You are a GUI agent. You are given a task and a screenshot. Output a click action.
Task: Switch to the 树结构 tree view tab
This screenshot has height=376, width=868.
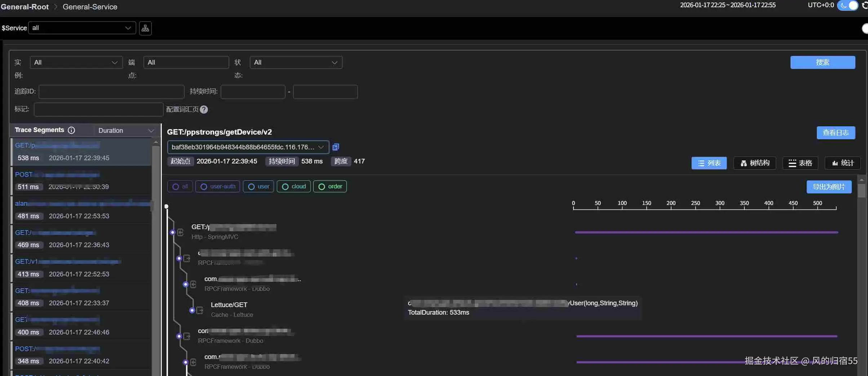coord(755,163)
